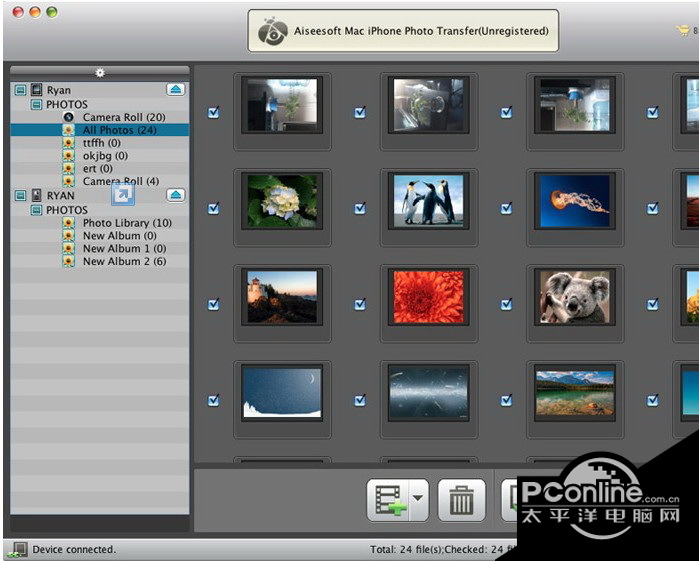Screen dimensions: 699x561
Task: Open the jellyfish photo thumbnail
Action: [x=575, y=201]
